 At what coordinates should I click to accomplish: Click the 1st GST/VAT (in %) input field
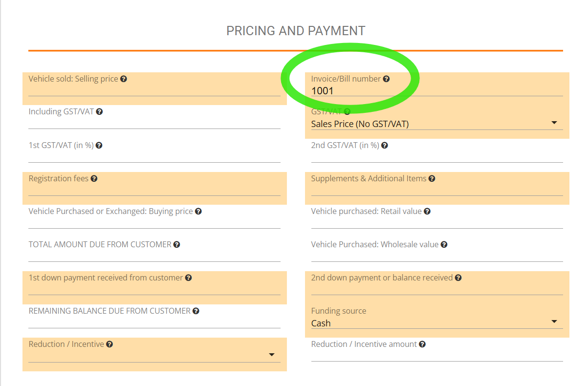[154, 156]
